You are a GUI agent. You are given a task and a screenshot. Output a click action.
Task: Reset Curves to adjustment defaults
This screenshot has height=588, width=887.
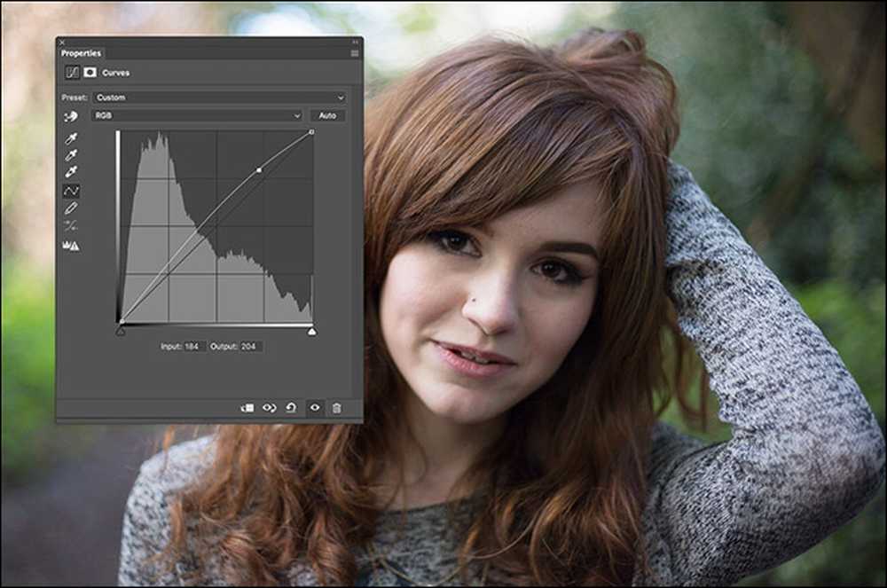point(291,408)
